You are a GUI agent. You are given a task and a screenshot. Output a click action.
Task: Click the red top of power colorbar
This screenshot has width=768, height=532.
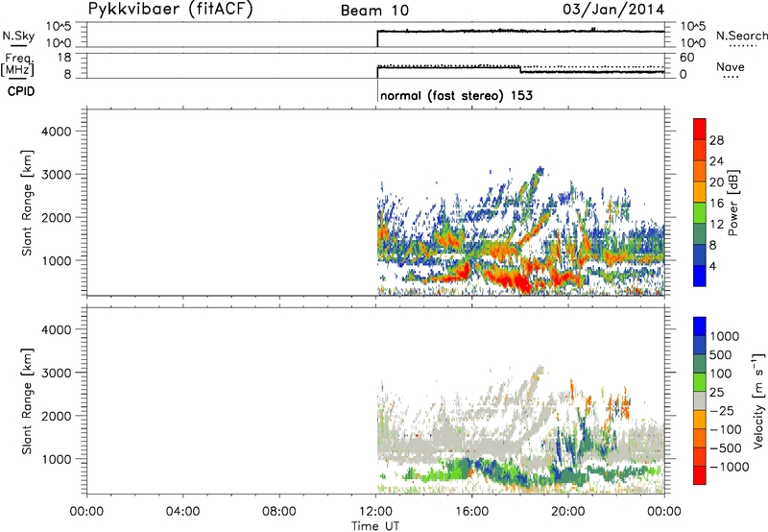(700, 129)
